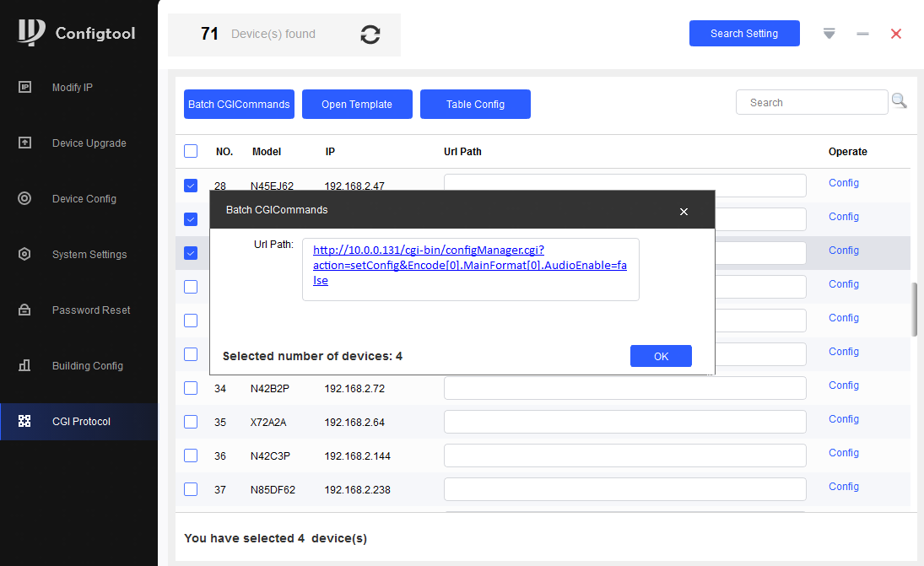Image resolution: width=924 pixels, height=566 pixels.
Task: Click Url Path field for device 35
Action: tap(624, 422)
